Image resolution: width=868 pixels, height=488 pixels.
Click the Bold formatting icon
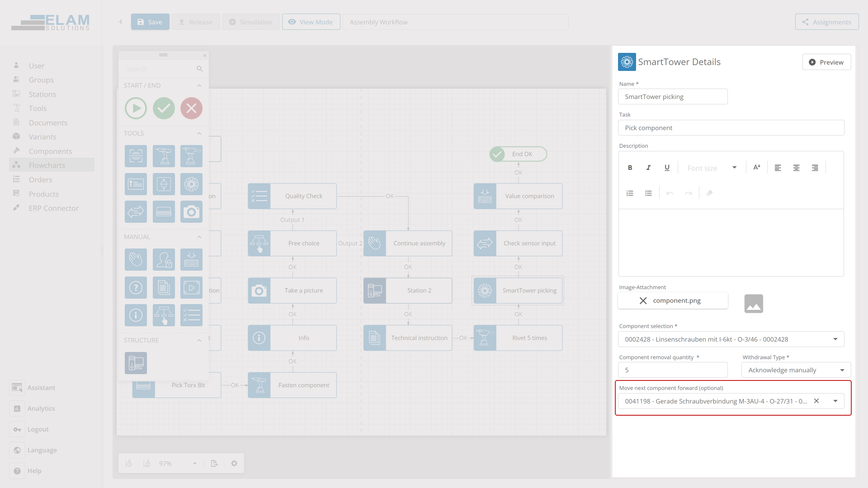[x=630, y=168]
